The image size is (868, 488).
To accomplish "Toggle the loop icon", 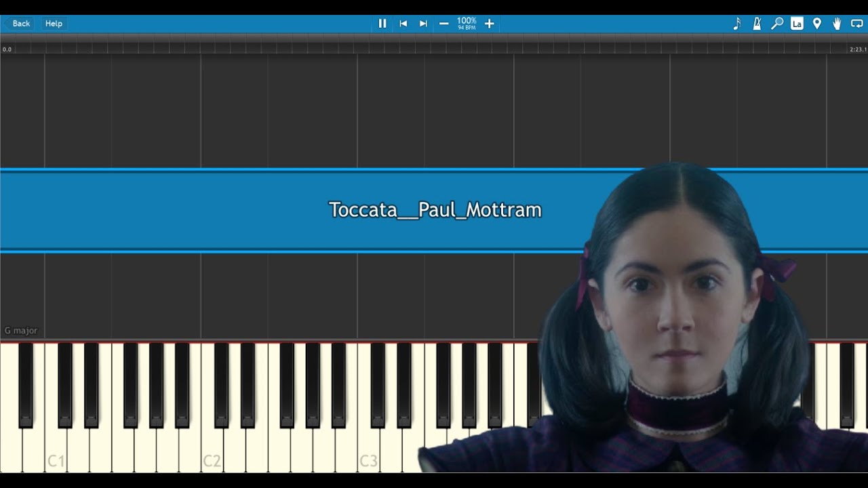I will pyautogui.click(x=857, y=24).
